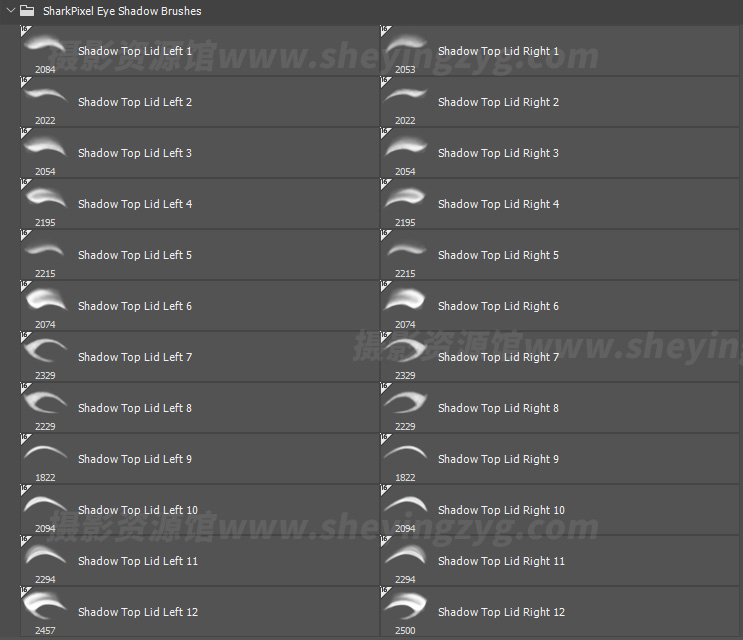Select Shadow Top Lid Left 6 brush icon
Image resolution: width=743 pixels, height=640 pixels.
tap(45, 299)
